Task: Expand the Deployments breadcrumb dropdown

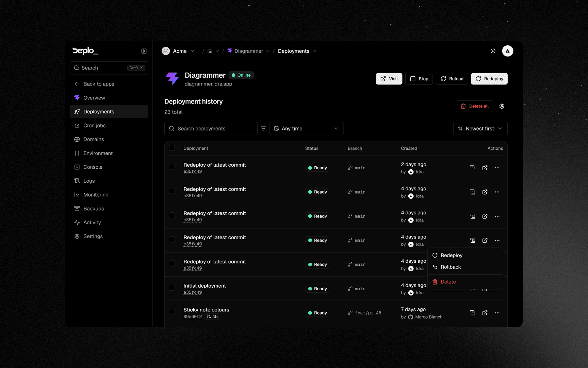Action: coord(314,51)
